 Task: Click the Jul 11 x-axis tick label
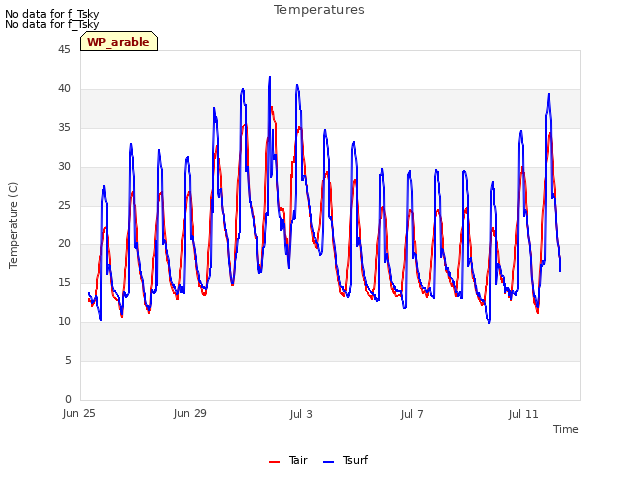(524, 414)
